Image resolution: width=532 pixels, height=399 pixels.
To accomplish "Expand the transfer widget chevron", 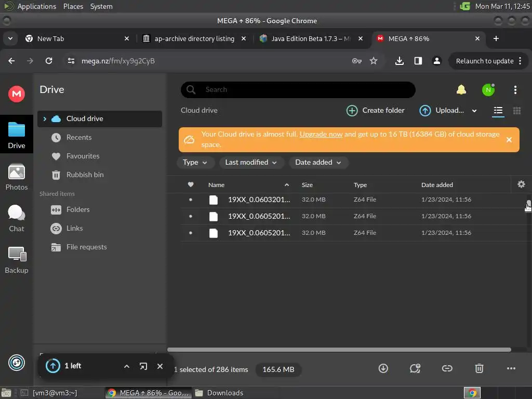I will [x=127, y=366].
